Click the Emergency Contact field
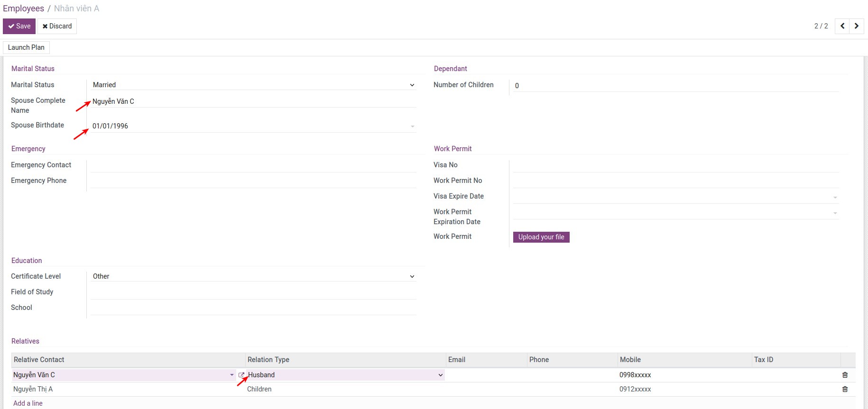 coord(253,165)
